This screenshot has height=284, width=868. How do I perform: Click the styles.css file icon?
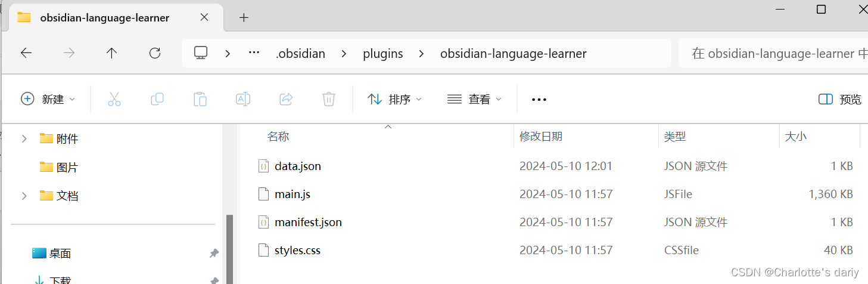(x=263, y=250)
